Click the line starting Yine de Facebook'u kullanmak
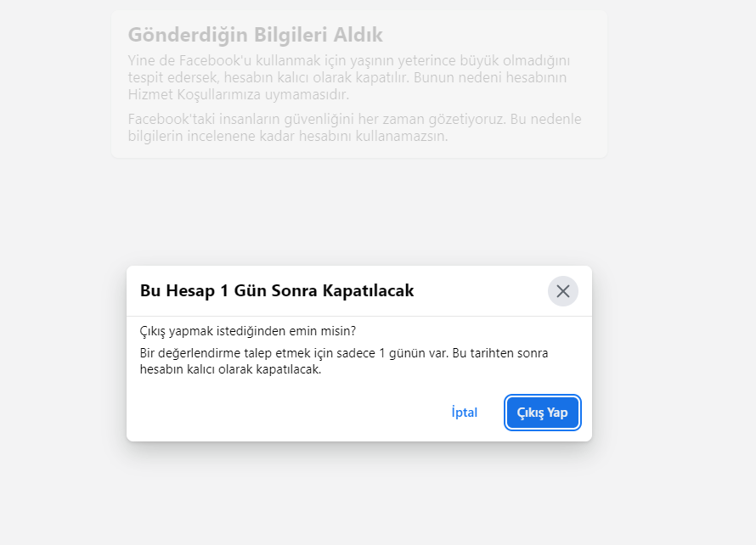Image resolution: width=756 pixels, height=545 pixels. pyautogui.click(x=348, y=61)
